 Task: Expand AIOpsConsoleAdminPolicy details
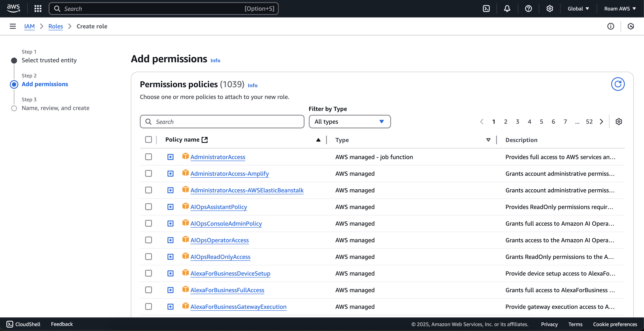pyautogui.click(x=170, y=224)
